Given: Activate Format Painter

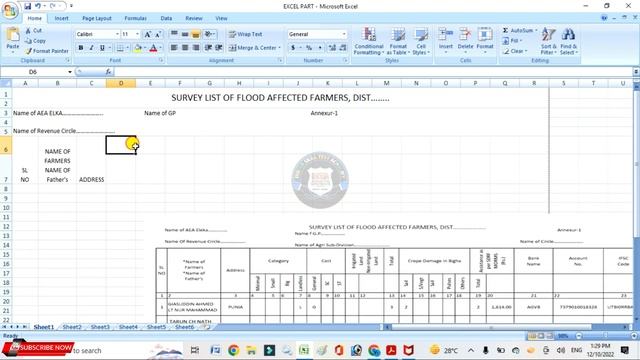Looking at the screenshot, I should click(x=47, y=51).
